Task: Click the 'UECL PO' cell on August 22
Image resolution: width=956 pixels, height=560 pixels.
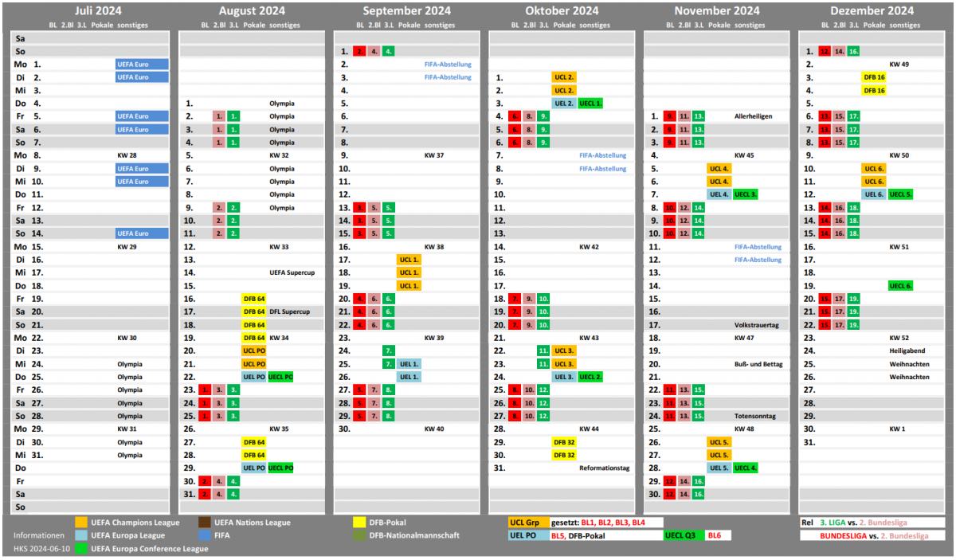Action: coord(280,378)
